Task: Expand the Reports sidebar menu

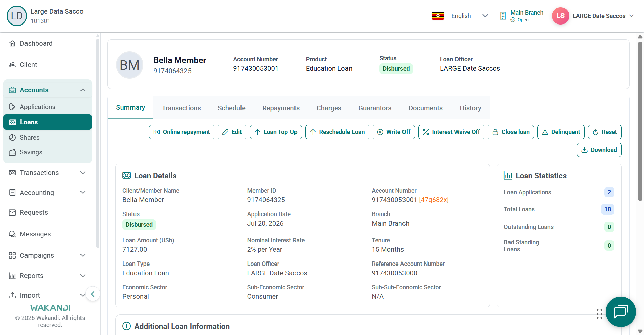Action: click(x=48, y=276)
